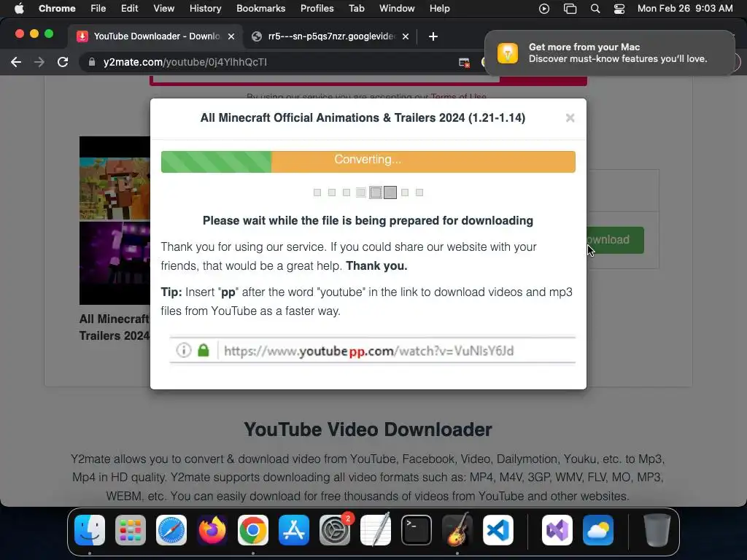Open the View menu

163,9
